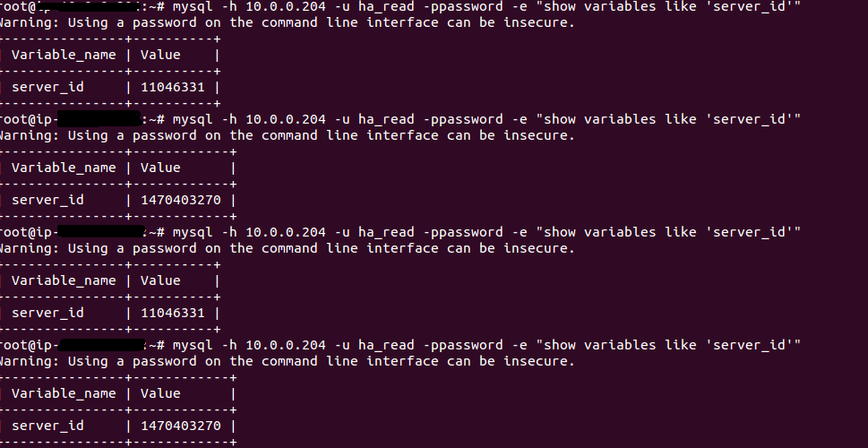Click the Variable_name header in the last table
Image resolution: width=868 pixels, height=448 pixels.
[64, 393]
